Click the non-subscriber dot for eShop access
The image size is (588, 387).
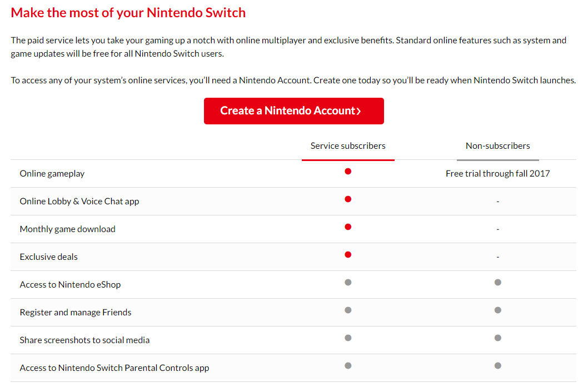[x=497, y=282]
